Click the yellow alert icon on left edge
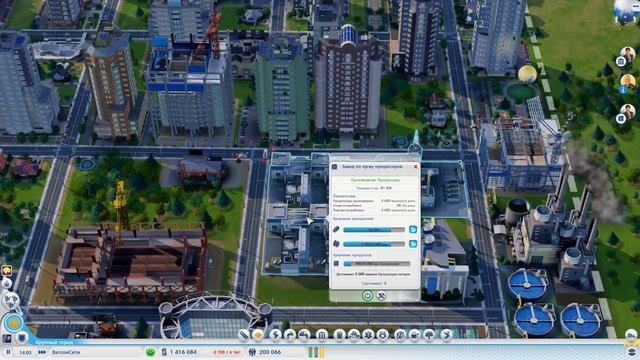Screen dimensions: 640x360 [x=7, y=270]
